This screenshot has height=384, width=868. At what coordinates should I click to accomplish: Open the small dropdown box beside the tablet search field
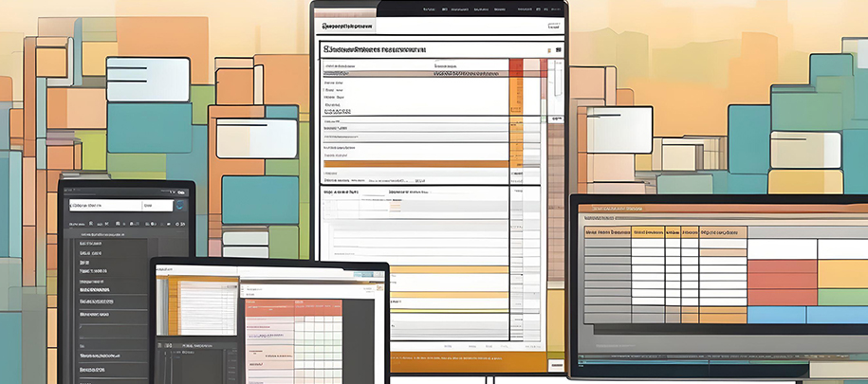(149, 205)
